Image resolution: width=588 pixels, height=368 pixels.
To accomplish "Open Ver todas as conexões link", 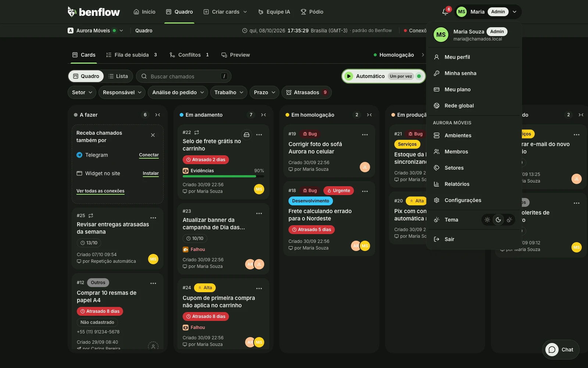I will 100,191.
